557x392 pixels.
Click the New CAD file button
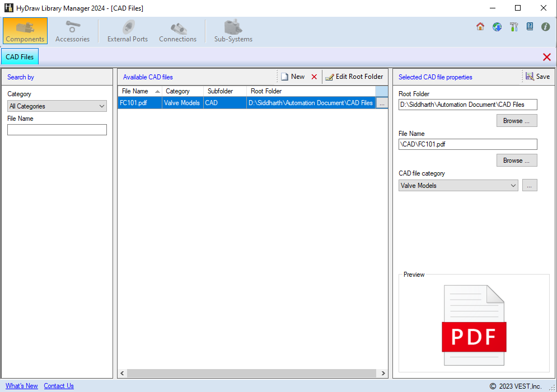coord(293,77)
